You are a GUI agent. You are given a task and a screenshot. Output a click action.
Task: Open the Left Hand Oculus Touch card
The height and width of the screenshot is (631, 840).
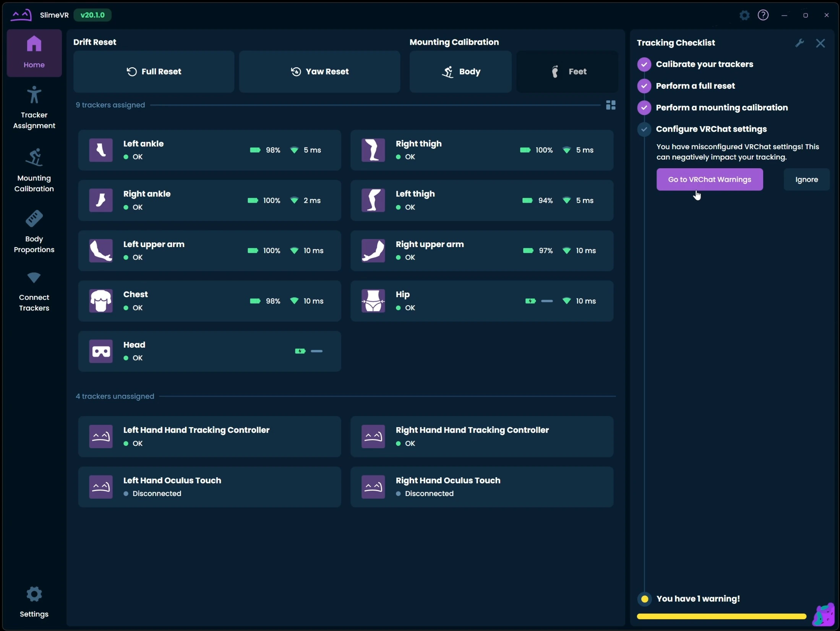point(209,487)
